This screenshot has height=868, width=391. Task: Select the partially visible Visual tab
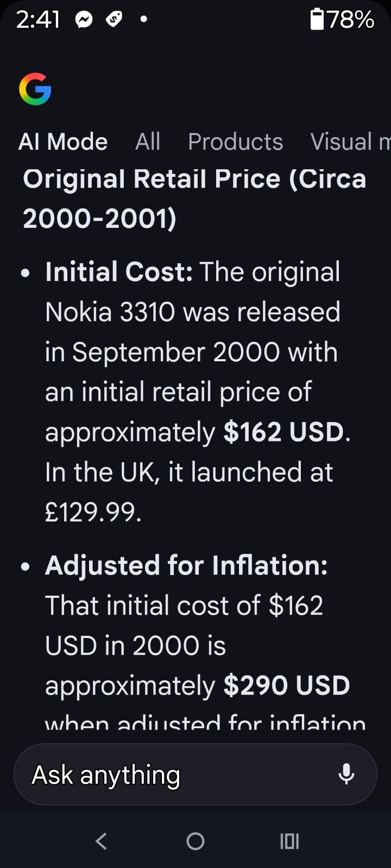click(x=349, y=142)
